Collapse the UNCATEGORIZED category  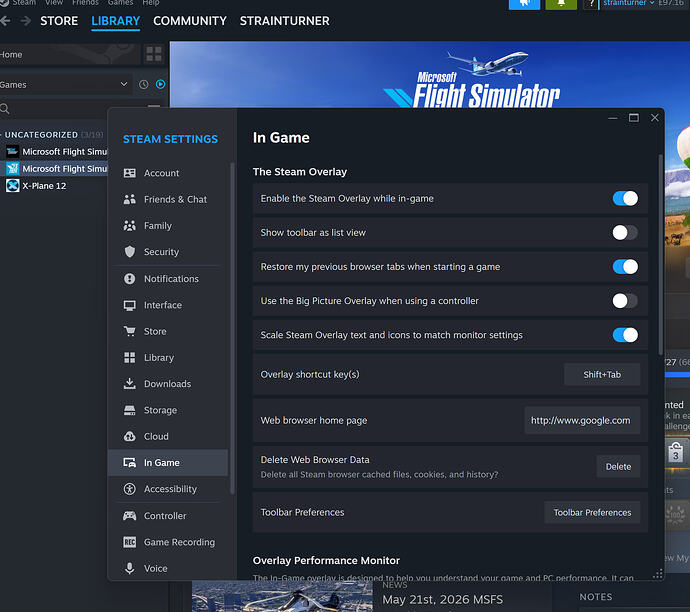(x=41, y=135)
